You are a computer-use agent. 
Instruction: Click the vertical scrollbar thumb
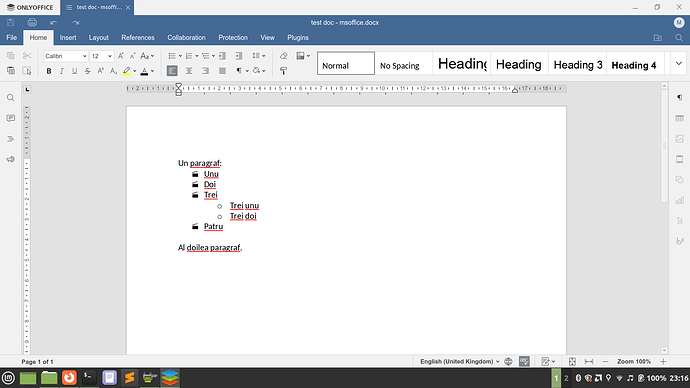664,146
